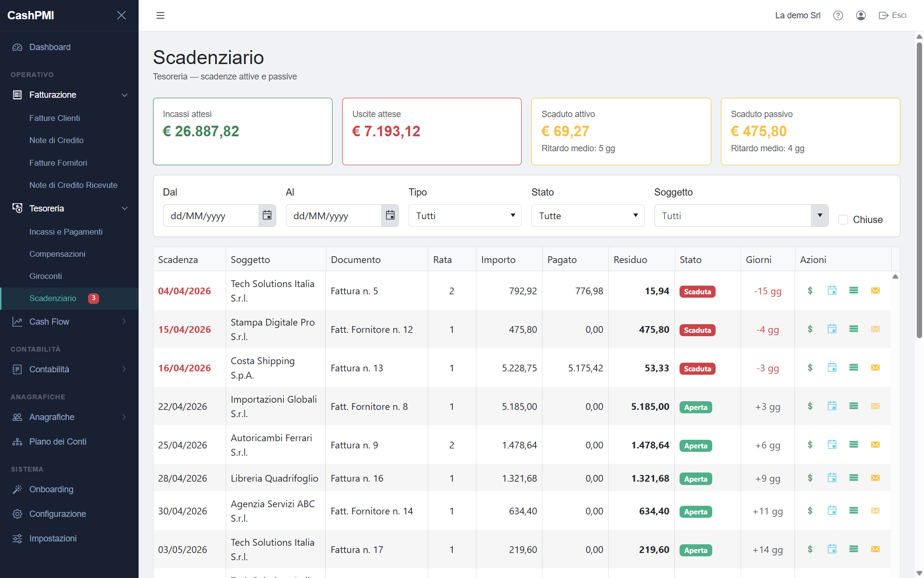This screenshot has width=924, height=578.
Task: Click the CashPMI logo link
Action: pyautogui.click(x=31, y=15)
